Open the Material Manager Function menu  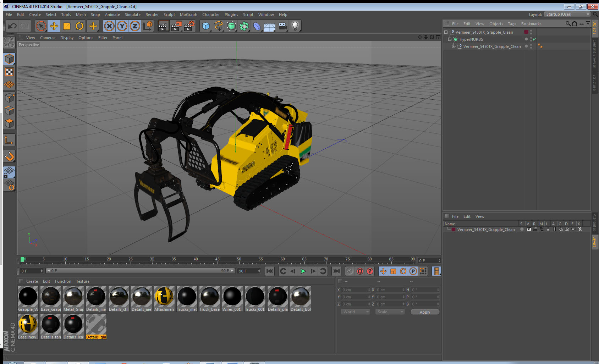[x=63, y=281]
